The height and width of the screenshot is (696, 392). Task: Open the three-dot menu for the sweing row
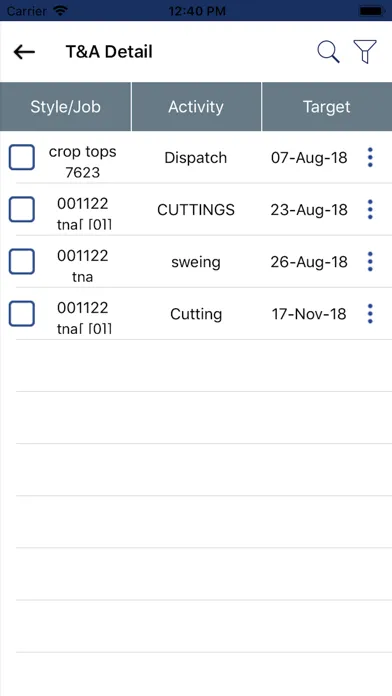[370, 262]
